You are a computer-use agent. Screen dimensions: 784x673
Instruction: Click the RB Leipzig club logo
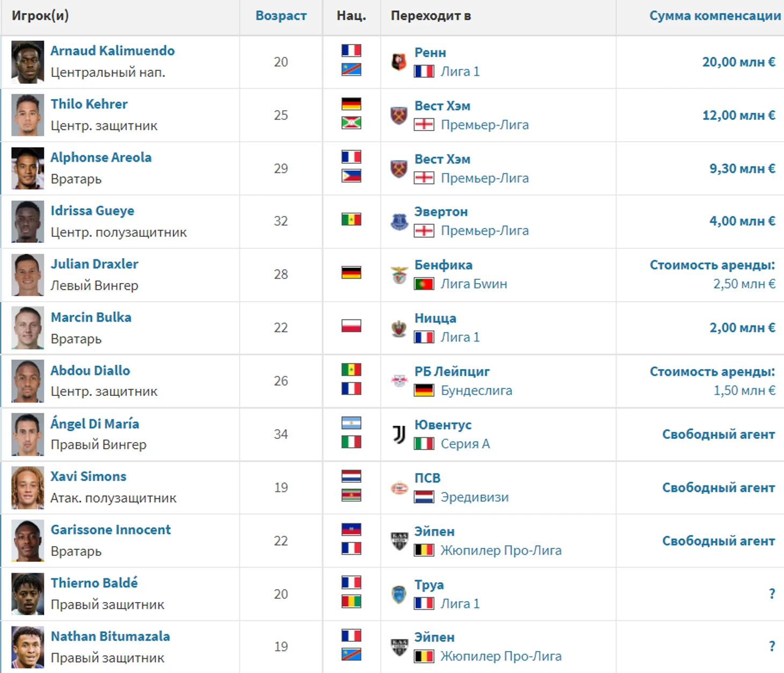398,381
